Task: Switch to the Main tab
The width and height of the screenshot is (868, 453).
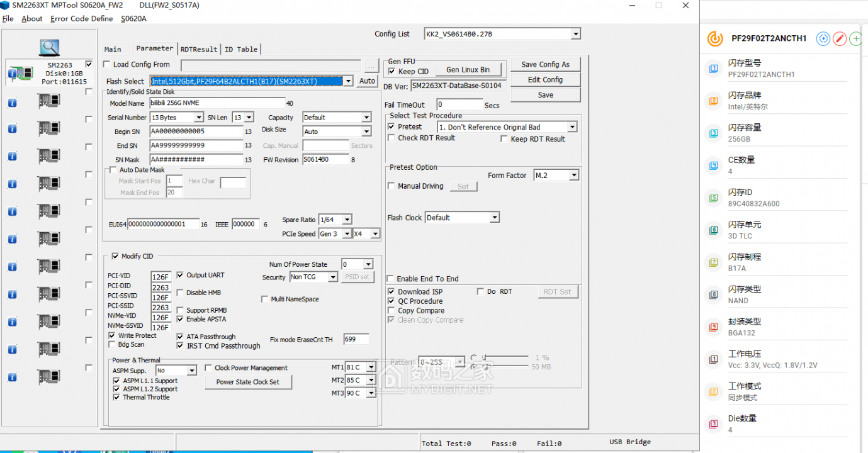Action: click(x=113, y=49)
